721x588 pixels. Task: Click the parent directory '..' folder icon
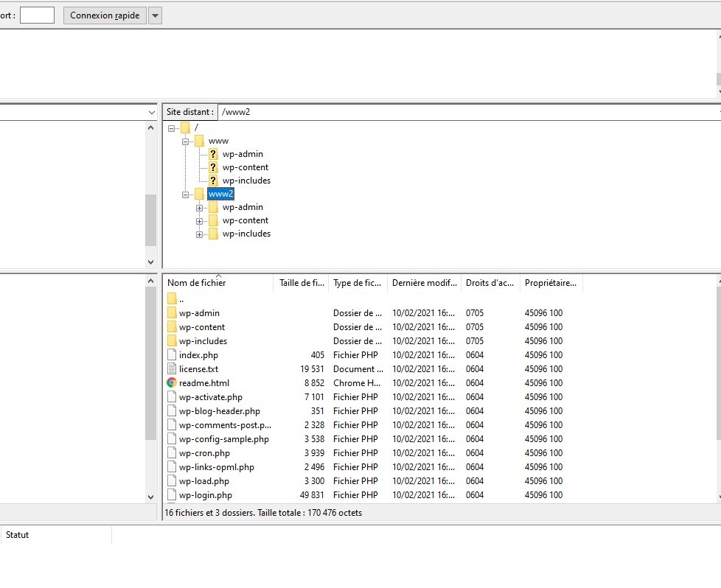point(172,299)
